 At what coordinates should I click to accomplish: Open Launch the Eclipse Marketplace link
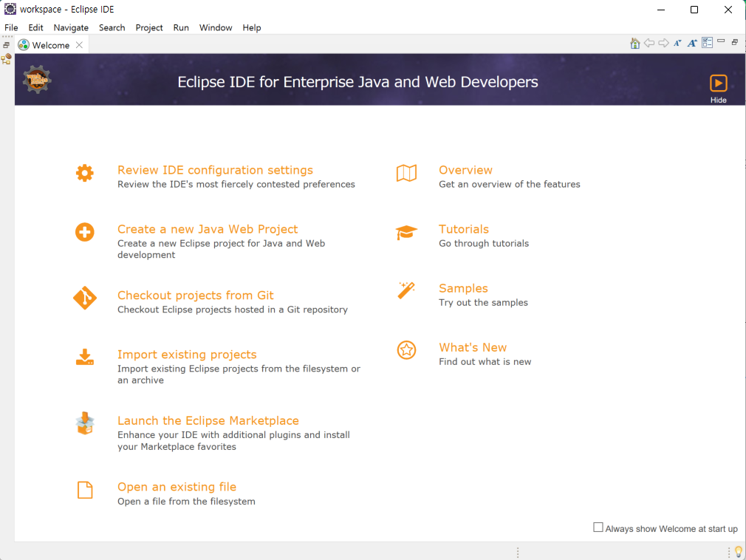click(208, 420)
